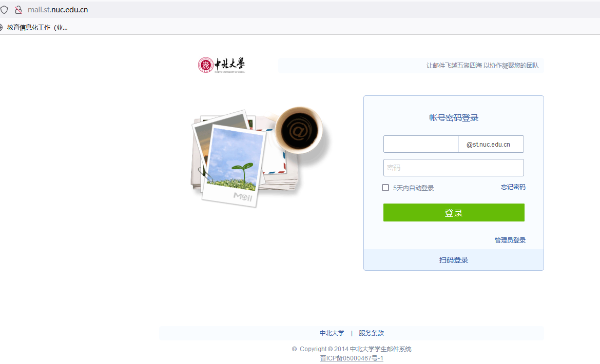Open the 忘记密码 link
This screenshot has width=600, height=364.
pyautogui.click(x=513, y=187)
